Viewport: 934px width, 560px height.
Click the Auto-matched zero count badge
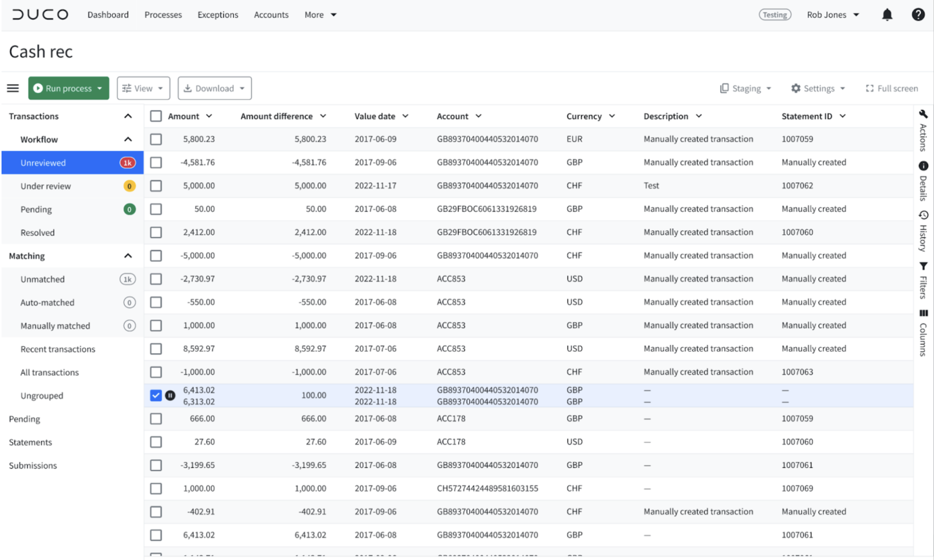[x=129, y=303]
